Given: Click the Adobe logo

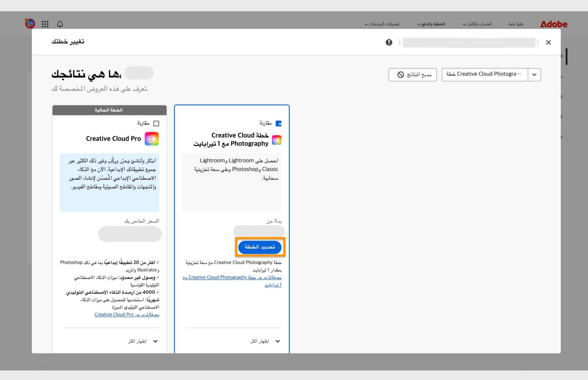Looking at the screenshot, I should tap(553, 24).
